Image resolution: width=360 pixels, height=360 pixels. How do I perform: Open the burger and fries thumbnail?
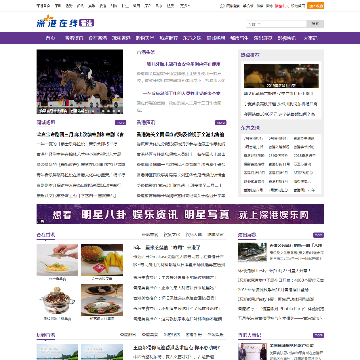tap(102, 260)
